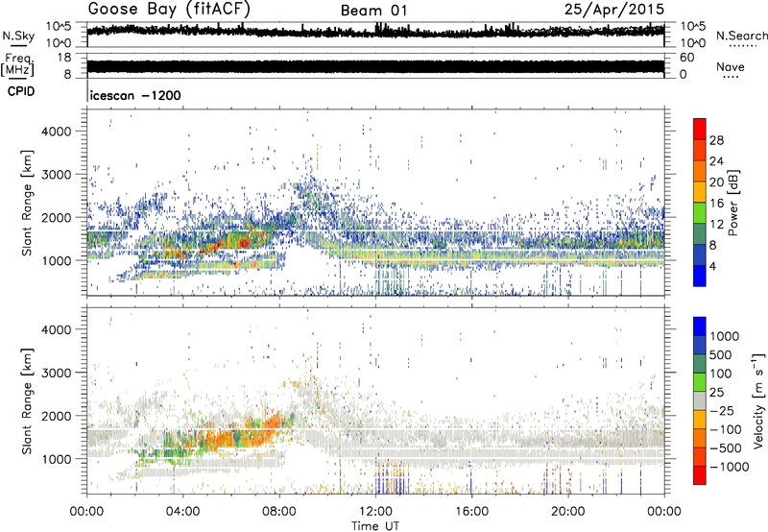
Task: Click the 'Beam 01' heading
Action: click(x=373, y=11)
